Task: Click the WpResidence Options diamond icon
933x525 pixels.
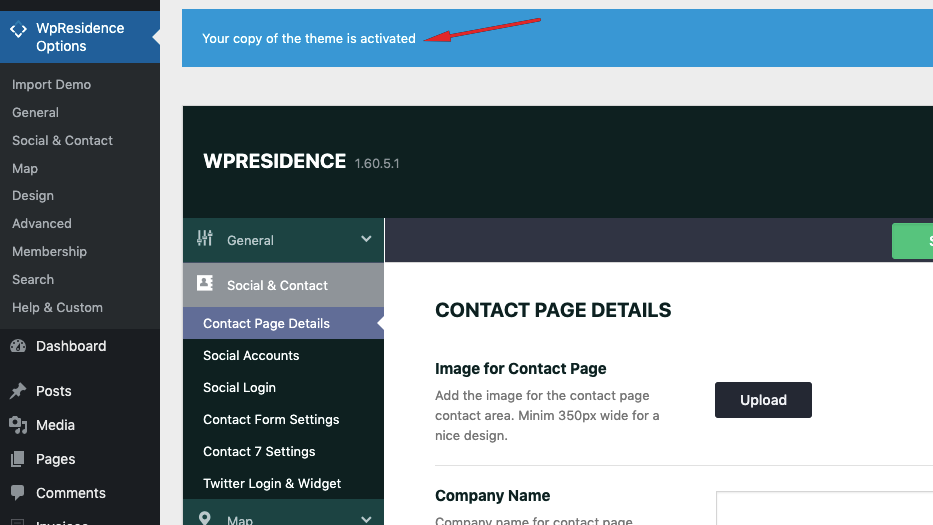Action: coord(18,29)
